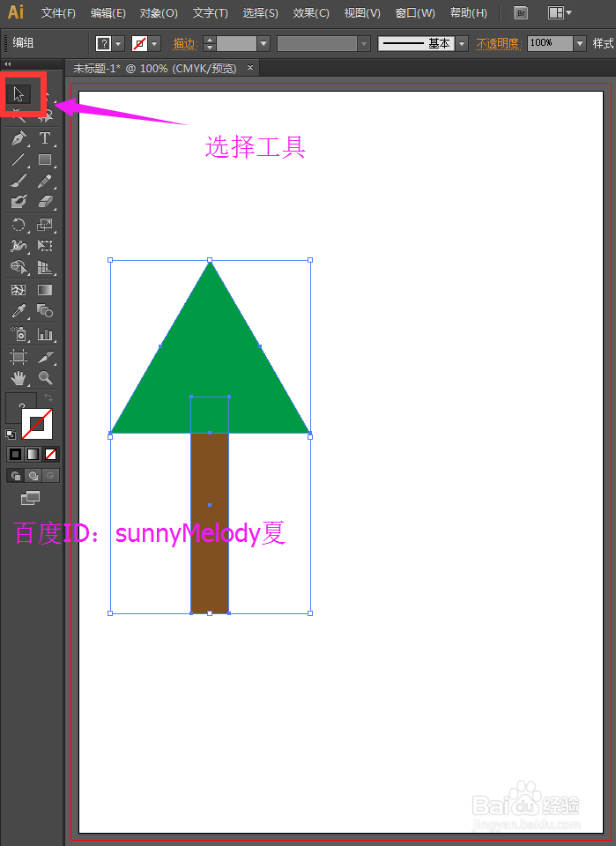
Task: Select the Column Graph tool
Action: point(45,334)
